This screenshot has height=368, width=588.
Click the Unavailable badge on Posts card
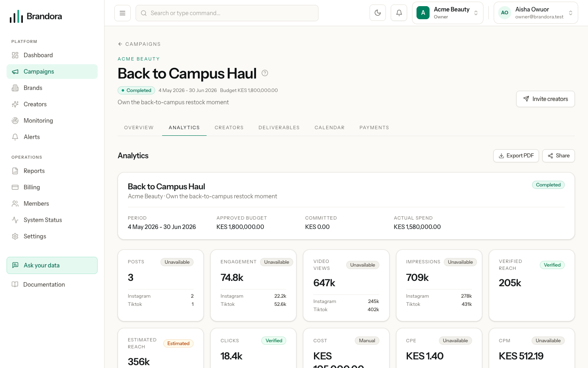[177, 262]
